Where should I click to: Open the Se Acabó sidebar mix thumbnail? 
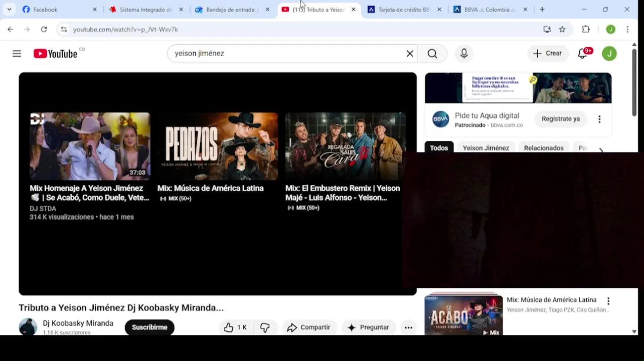[463, 315]
